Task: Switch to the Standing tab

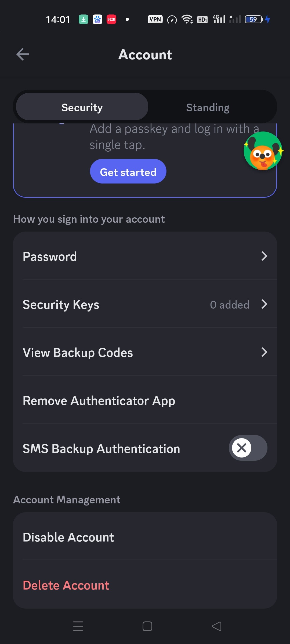Action: (x=208, y=108)
